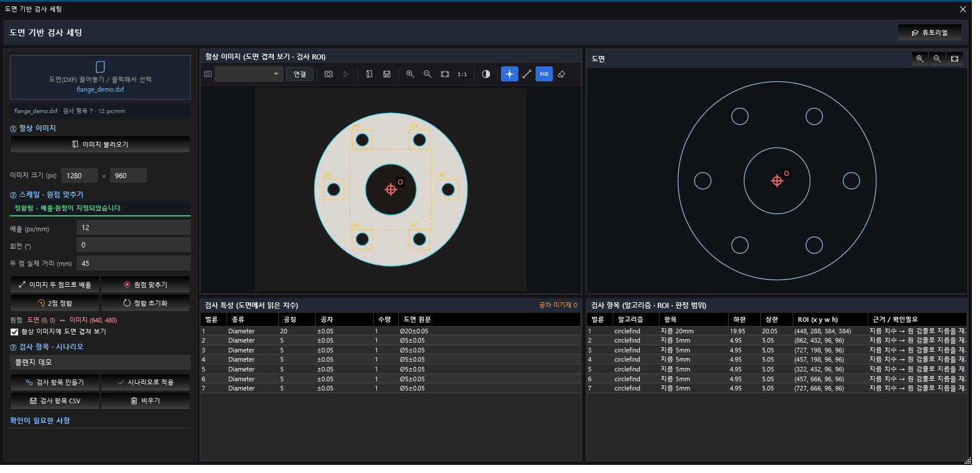The image size is (980, 473).
Task: Zoom out on the captured image
Action: 428,74
